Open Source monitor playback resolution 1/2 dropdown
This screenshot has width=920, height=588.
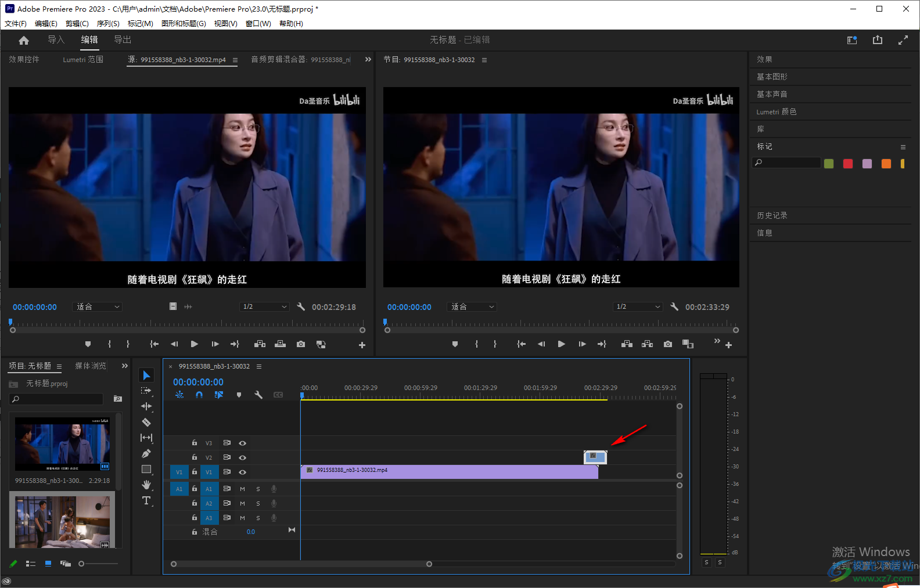[x=264, y=306]
